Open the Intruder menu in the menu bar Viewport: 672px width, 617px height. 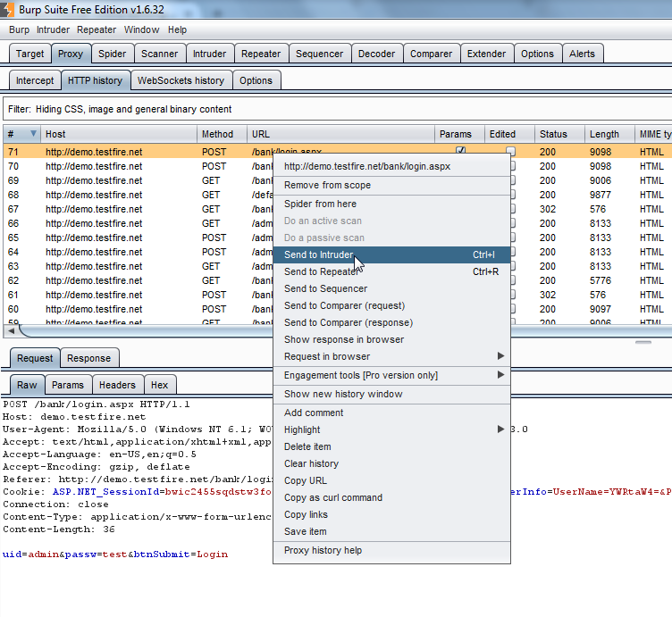[x=53, y=29]
